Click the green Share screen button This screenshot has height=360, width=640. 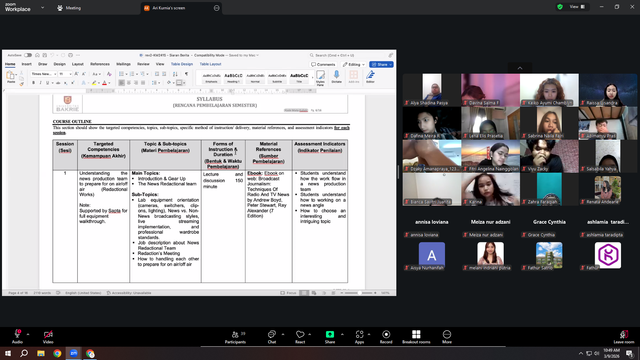click(x=330, y=337)
